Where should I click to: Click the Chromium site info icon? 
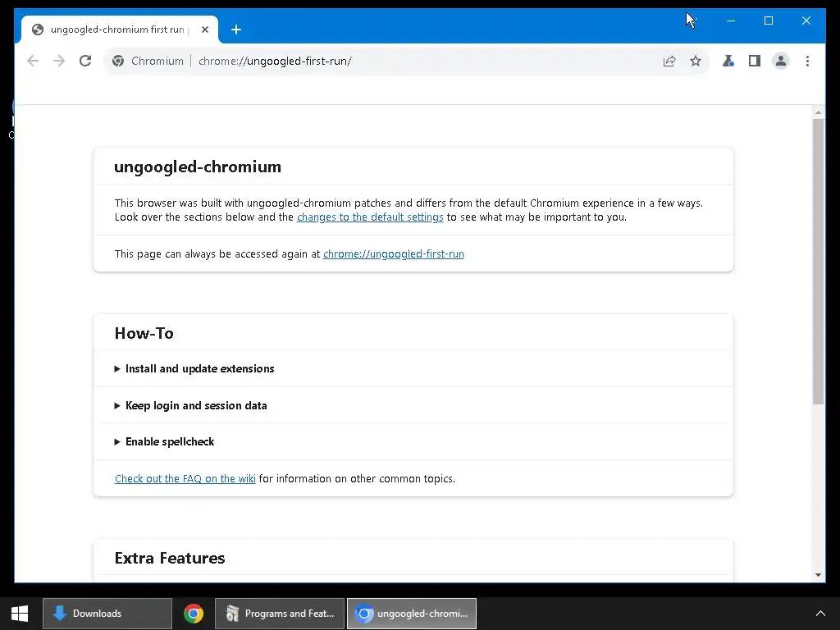point(118,61)
